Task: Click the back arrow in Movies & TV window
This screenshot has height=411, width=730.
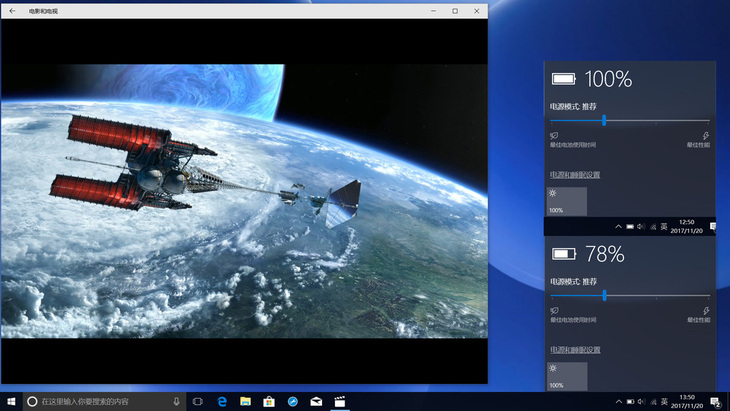Action: pos(12,10)
